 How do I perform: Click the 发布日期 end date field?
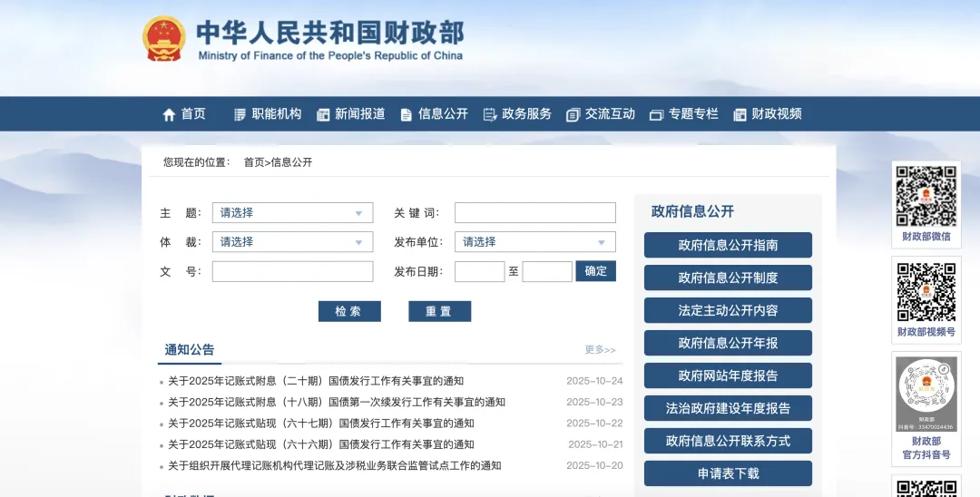coord(547,271)
